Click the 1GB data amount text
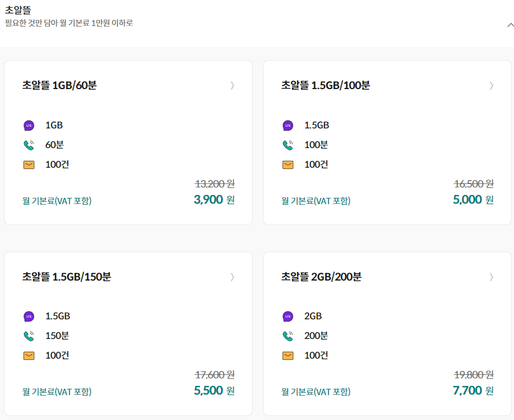This screenshot has height=420, width=514. (54, 125)
